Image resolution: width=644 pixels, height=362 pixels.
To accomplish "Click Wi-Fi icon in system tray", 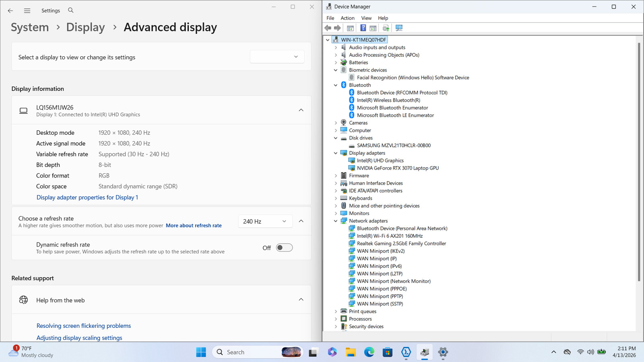I will (580, 352).
